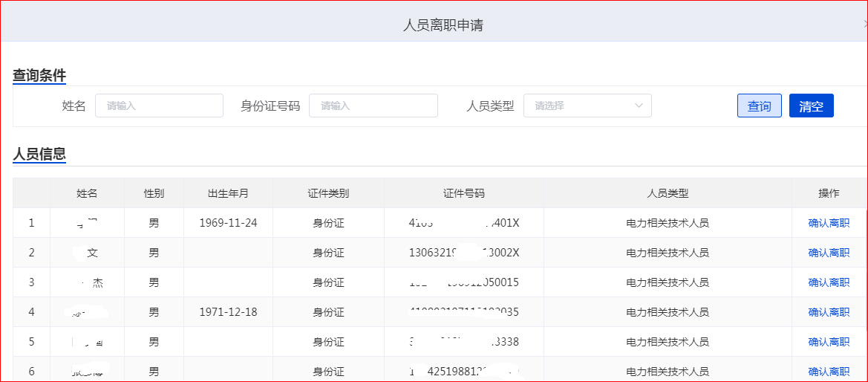Viewport: 868px width, 382px height.
Task: Click the 证件号码 column header
Action: [x=463, y=193]
